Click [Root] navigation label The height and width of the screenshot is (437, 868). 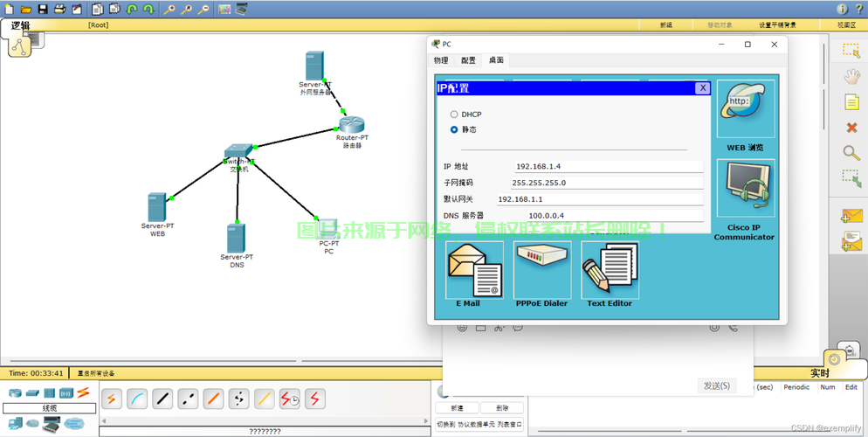[98, 25]
